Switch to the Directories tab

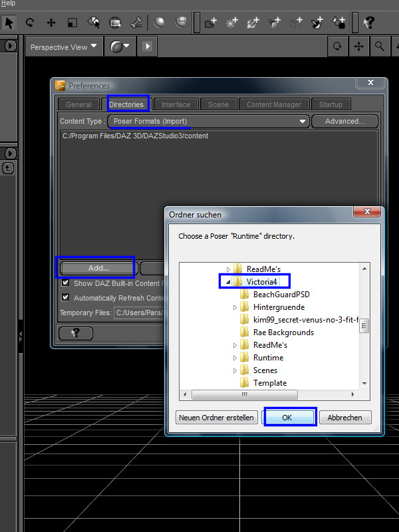click(x=126, y=104)
